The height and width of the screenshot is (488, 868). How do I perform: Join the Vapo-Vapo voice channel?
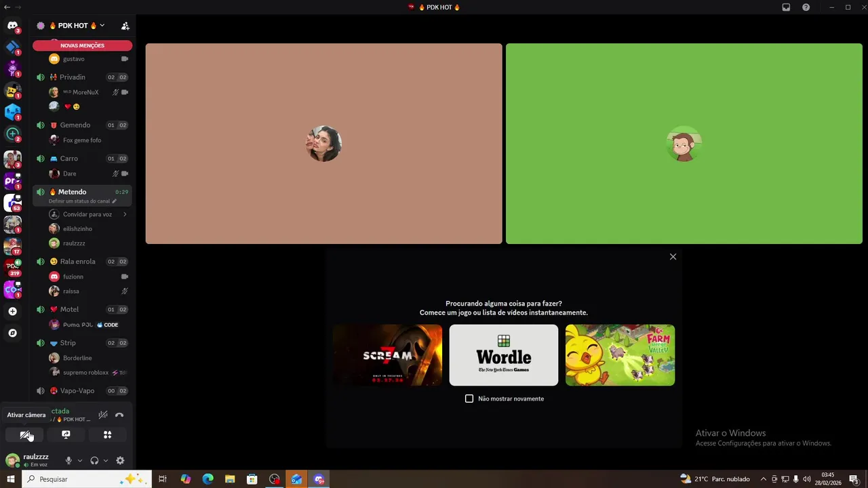82,390
